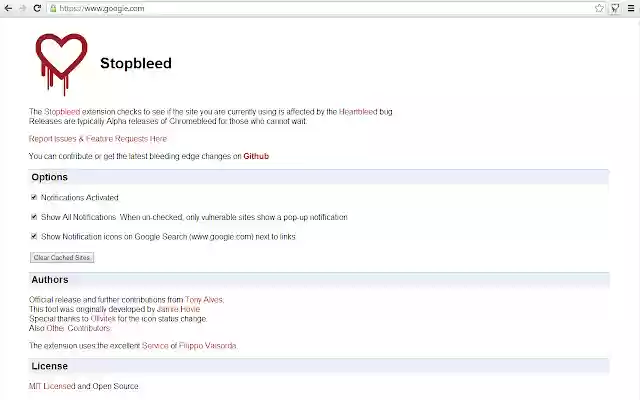Click the Stopbleed page title
The image size is (640, 400).
pyautogui.click(x=136, y=63)
